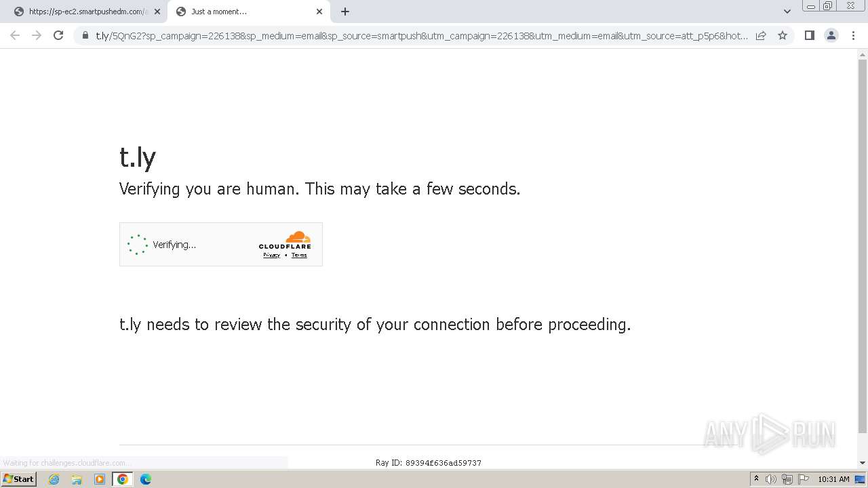Image resolution: width=868 pixels, height=488 pixels.
Task: Expand the tab search chevron
Action: coord(787,12)
